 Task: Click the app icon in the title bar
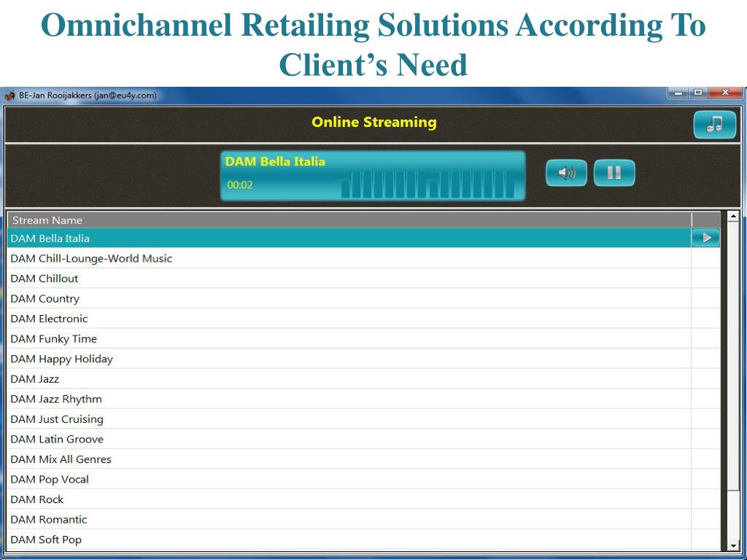pyautogui.click(x=9, y=96)
